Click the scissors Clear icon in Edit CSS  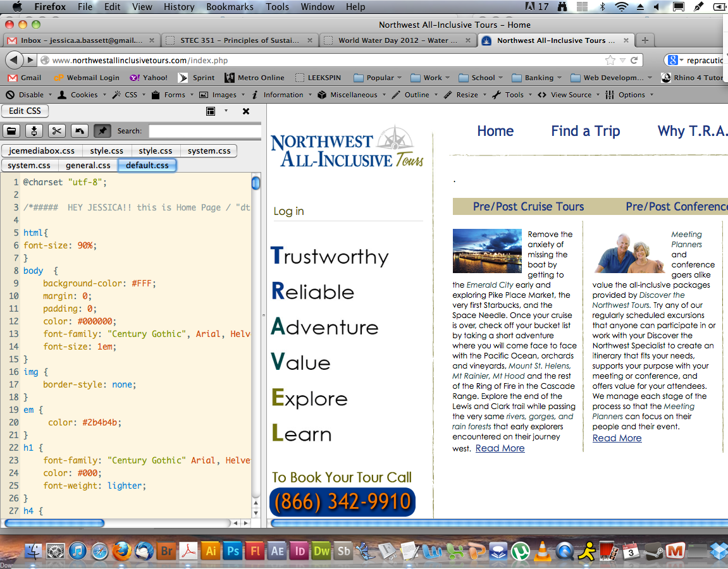57,131
